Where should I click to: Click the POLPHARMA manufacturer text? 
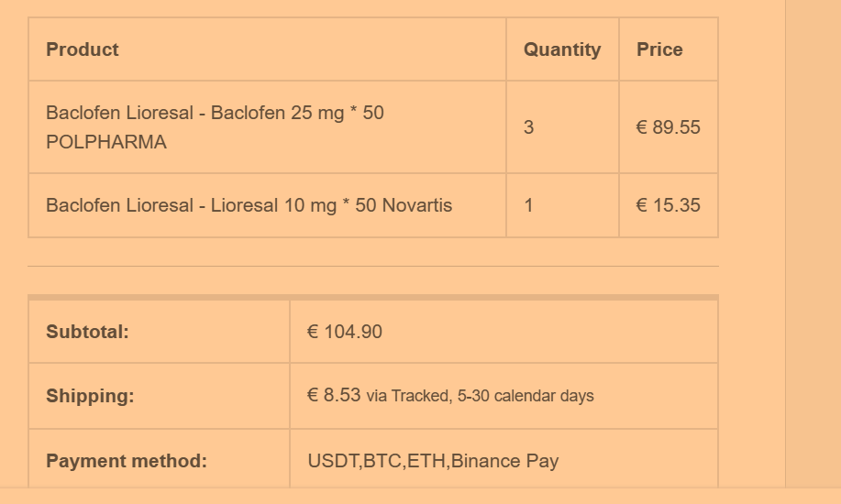point(106,142)
